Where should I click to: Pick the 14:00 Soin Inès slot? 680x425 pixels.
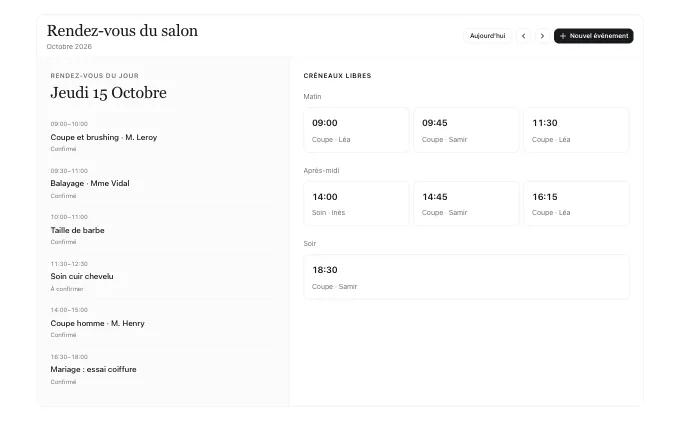point(356,204)
